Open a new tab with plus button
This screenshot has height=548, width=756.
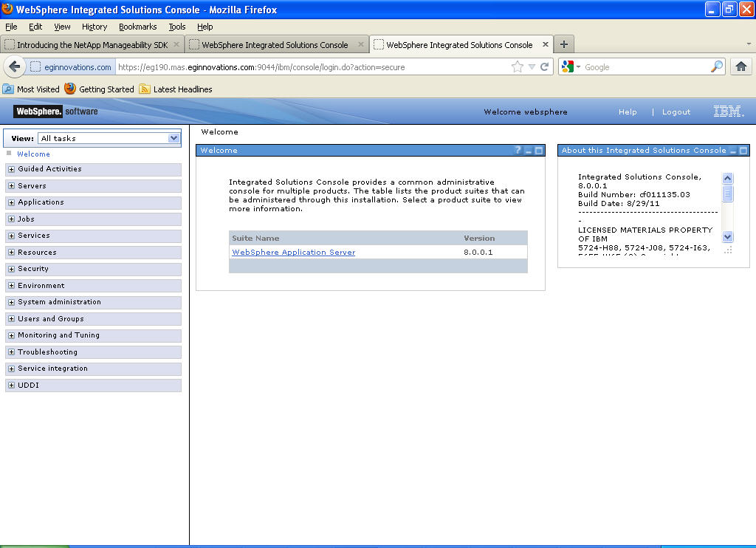coord(563,44)
